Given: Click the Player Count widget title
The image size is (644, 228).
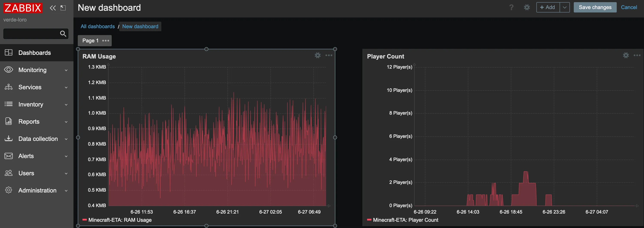Looking at the screenshot, I should (x=386, y=56).
